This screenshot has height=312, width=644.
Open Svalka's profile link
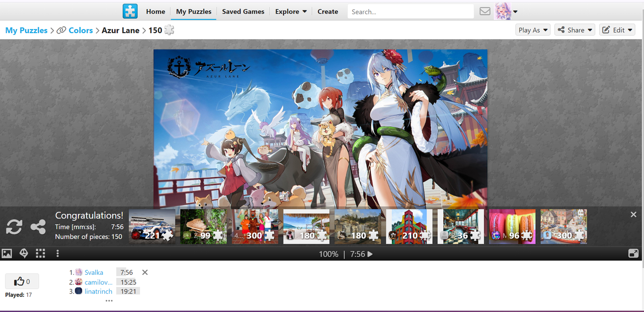94,272
